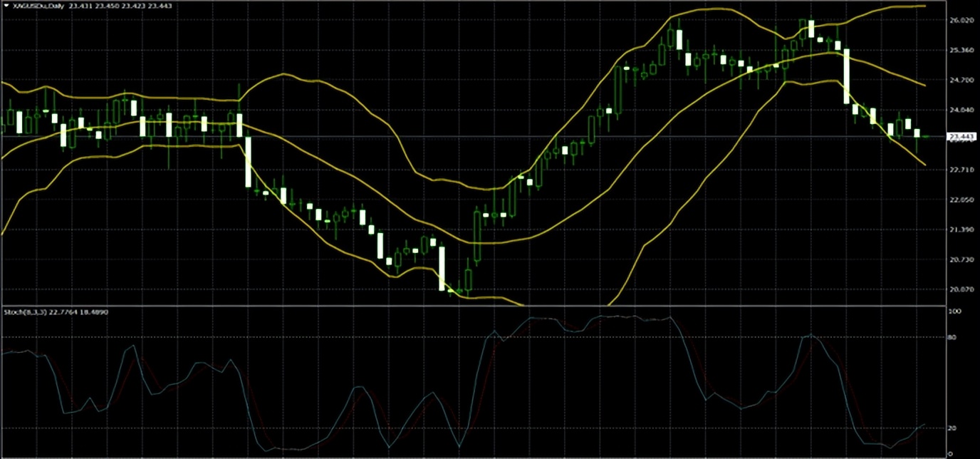Click the one-click trading triangle beside XAGUSDu
Image resolution: width=980 pixels, height=459 pixels.
(x=6, y=5)
